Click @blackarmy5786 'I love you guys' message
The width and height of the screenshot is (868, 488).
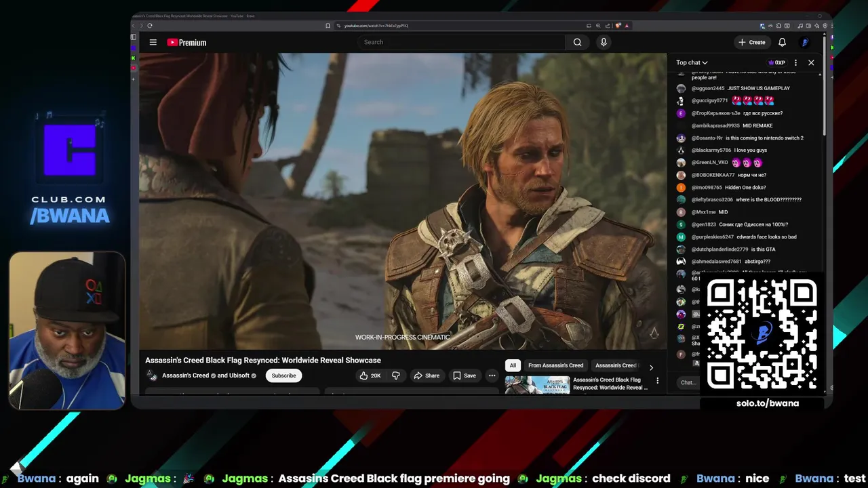point(751,150)
